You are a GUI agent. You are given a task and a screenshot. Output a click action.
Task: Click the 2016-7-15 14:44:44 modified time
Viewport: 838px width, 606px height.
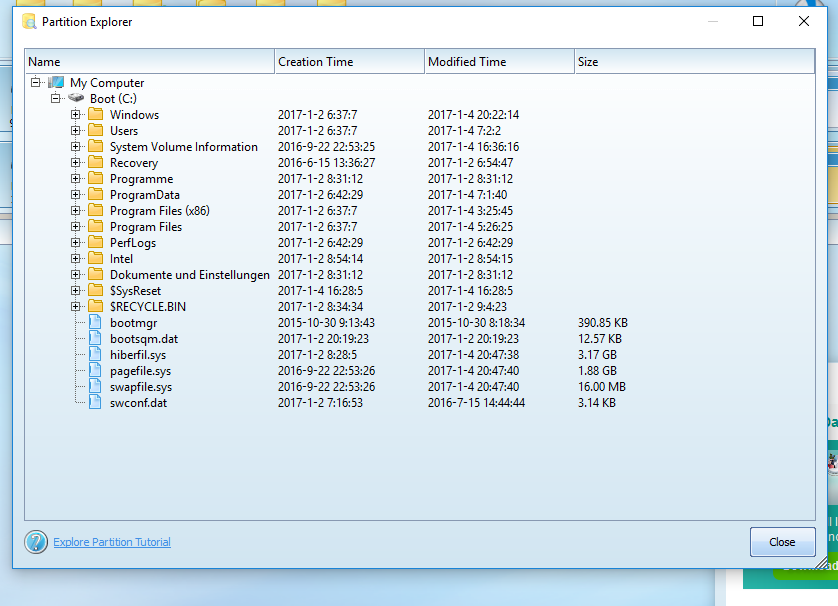coord(476,403)
